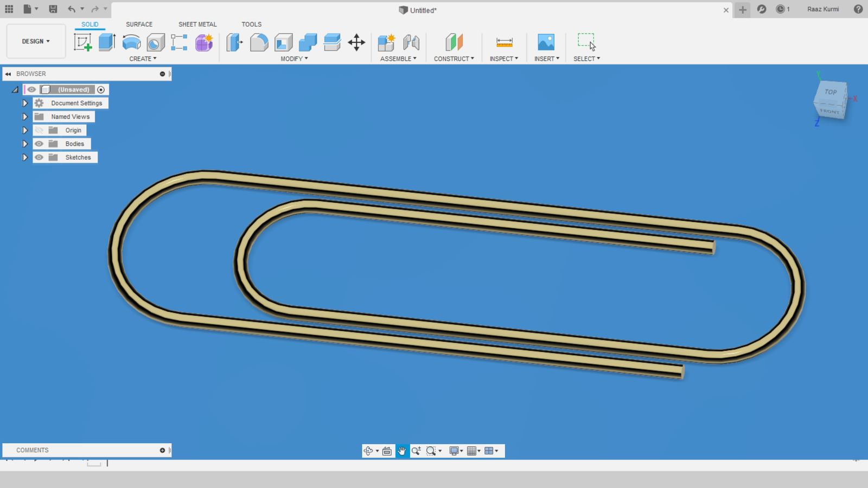Toggle visibility of the Origin folder
Viewport: 868px width, 488px height.
tap(39, 130)
